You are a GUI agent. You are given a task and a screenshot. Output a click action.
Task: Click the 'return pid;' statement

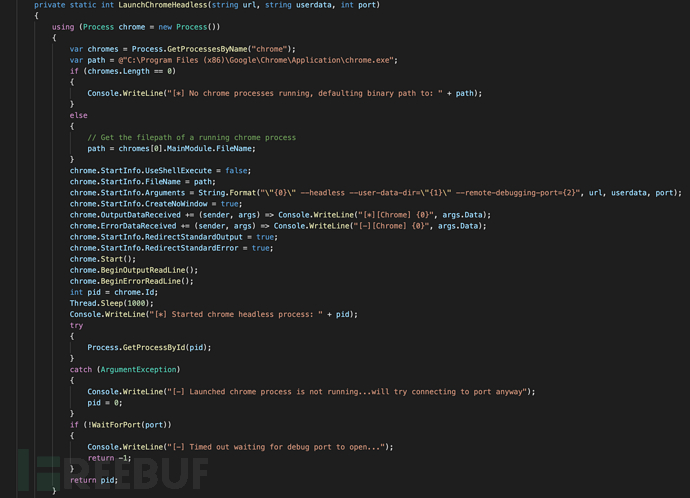(x=94, y=480)
